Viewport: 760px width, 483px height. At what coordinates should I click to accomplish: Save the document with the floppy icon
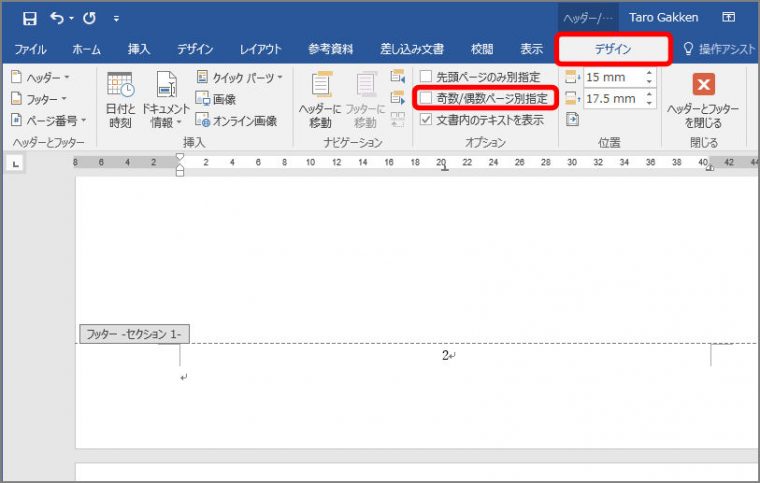30,18
